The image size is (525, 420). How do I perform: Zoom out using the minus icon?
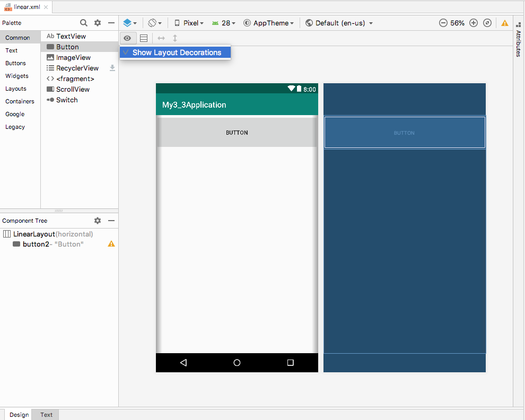[443, 23]
